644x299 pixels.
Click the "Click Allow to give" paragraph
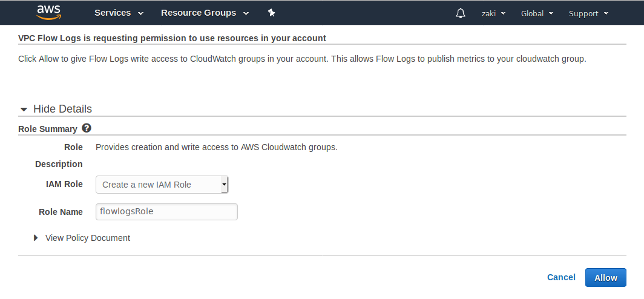[302, 59]
